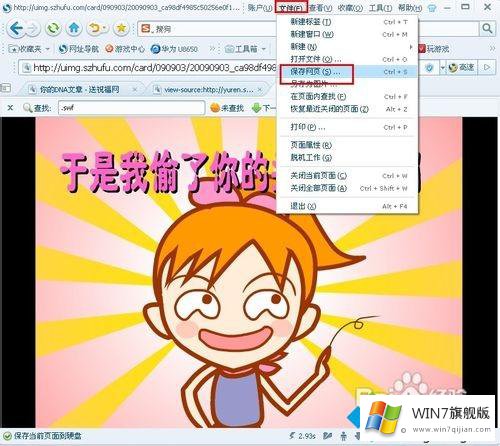
Task: Close the find bar with X
Action: 10,108
